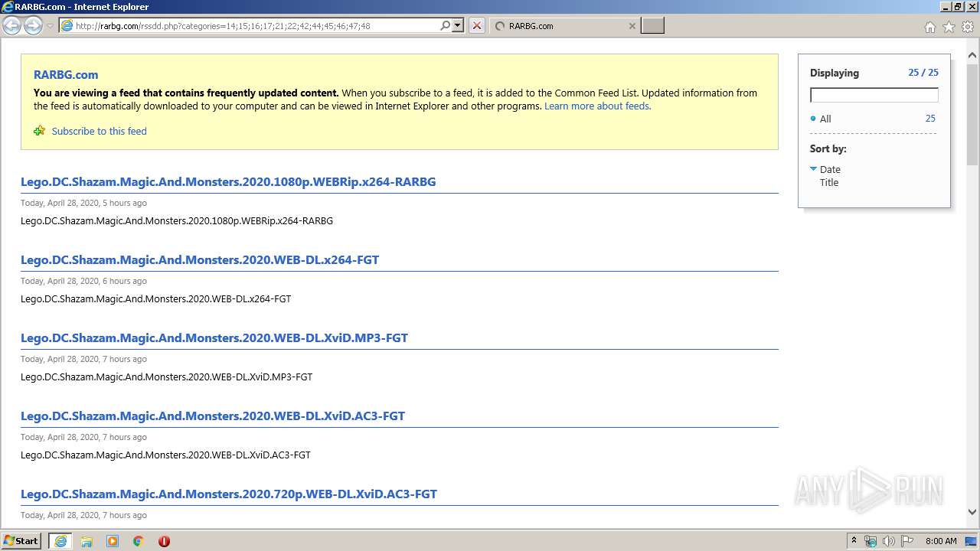Click 'Today, April 28, 2020, 5 hours ago' text
980x551 pixels.
pyautogui.click(x=83, y=204)
